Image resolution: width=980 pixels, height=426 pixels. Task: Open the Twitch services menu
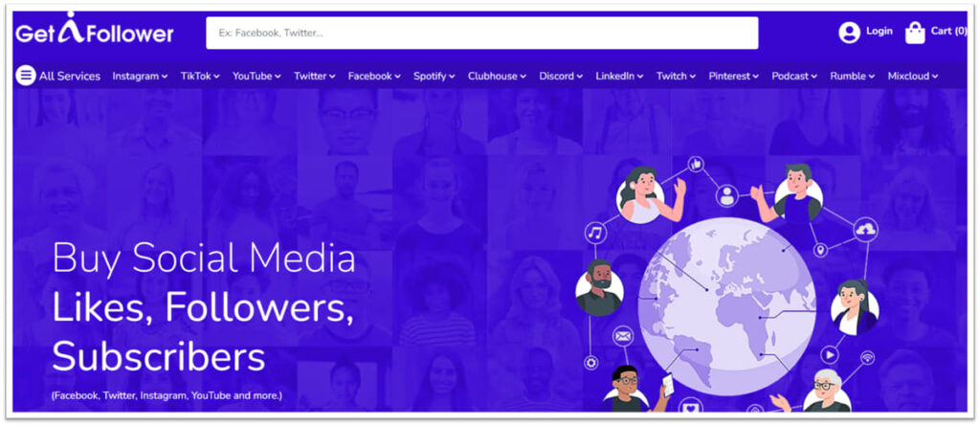[677, 77]
